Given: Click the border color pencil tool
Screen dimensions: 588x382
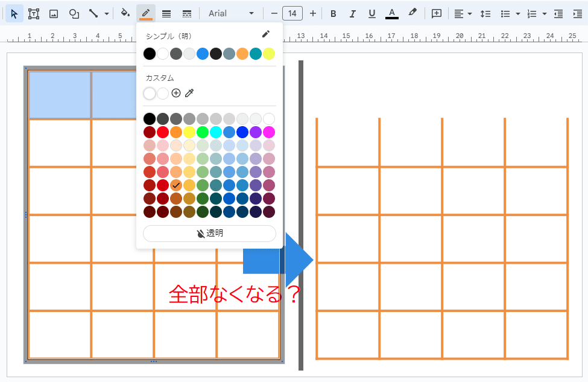Looking at the screenshot, I should tap(146, 14).
